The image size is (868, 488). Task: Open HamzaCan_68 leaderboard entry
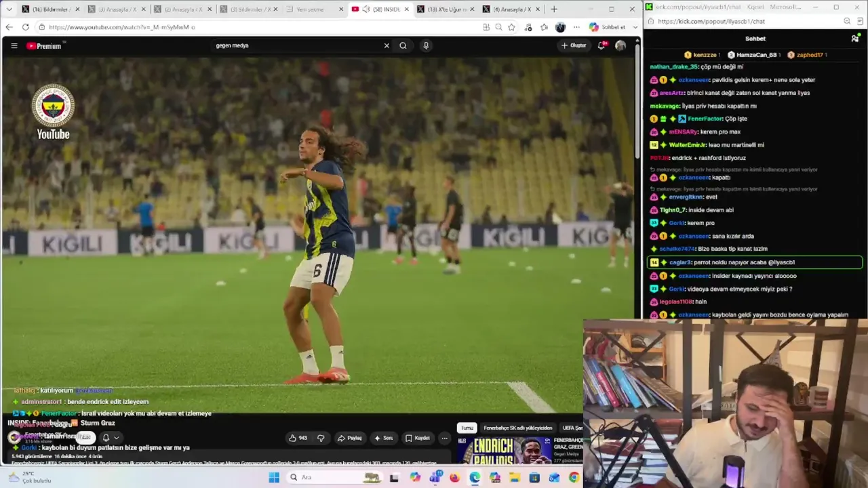(x=755, y=55)
